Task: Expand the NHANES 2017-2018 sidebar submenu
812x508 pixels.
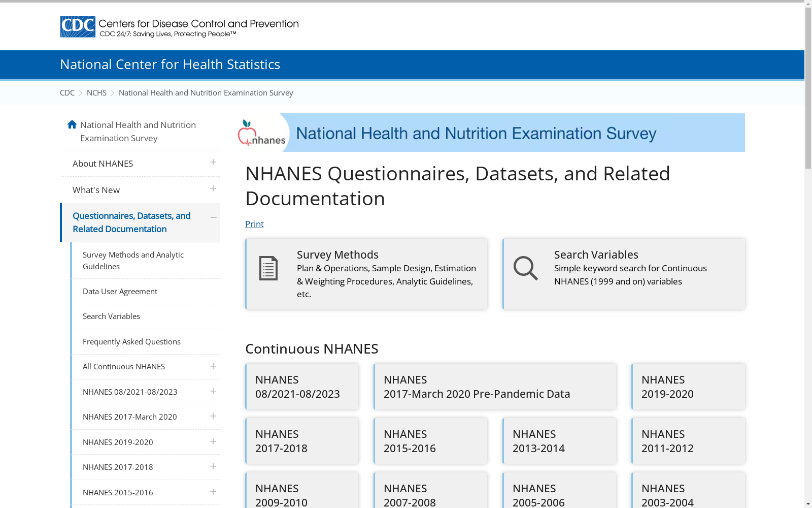Action: point(213,466)
